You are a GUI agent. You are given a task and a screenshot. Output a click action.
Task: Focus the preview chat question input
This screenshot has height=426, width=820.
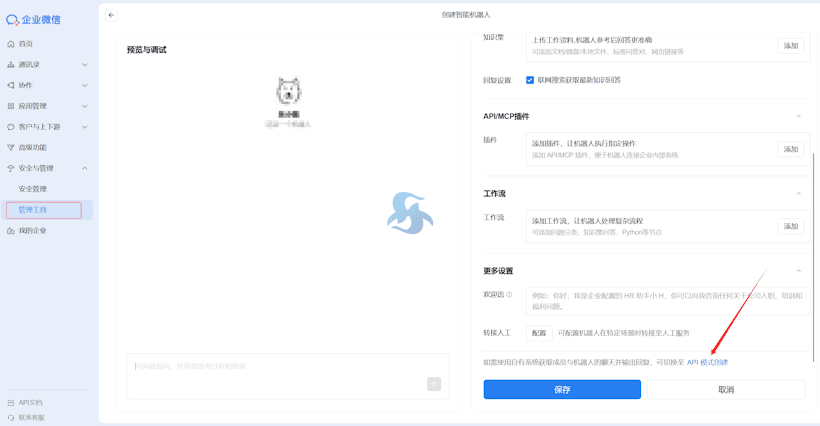(x=288, y=376)
